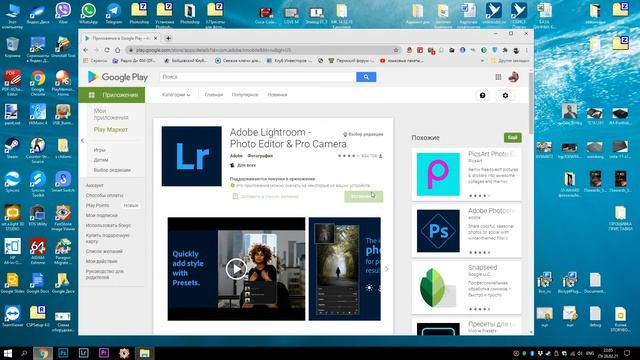640x360 pixels.
Task: Select Play Маркет in the sidebar
Action: click(111, 129)
